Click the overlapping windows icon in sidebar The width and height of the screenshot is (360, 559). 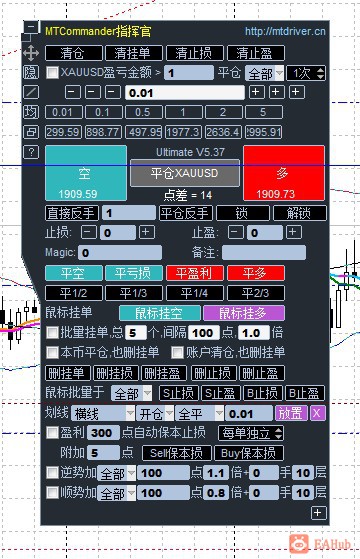(31, 132)
